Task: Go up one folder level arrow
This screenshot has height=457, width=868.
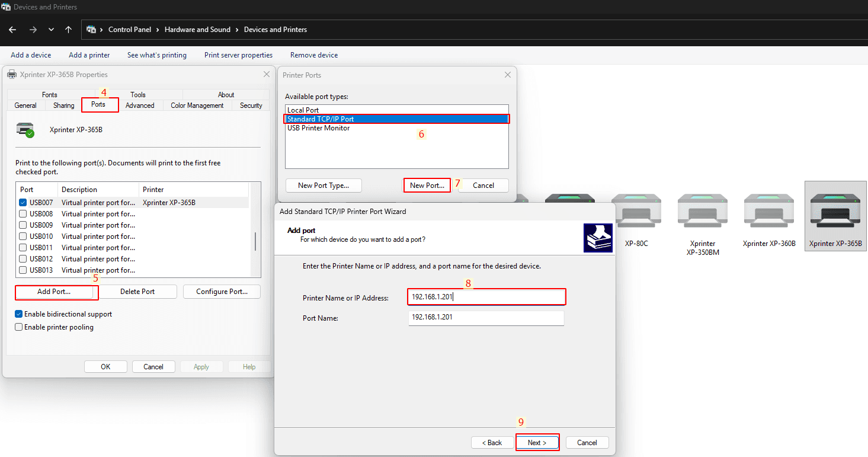Action: pyautogui.click(x=69, y=30)
